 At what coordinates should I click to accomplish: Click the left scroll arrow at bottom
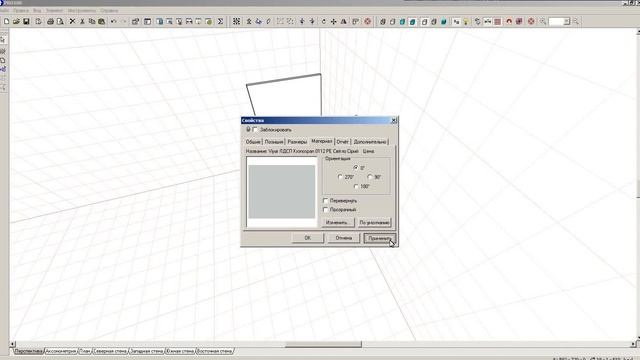click(12, 344)
